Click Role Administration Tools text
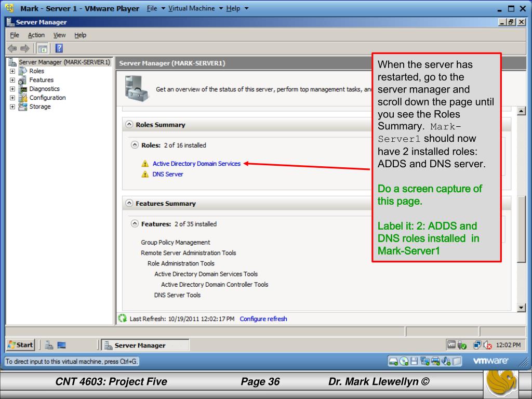The image size is (532, 399). coord(181,263)
